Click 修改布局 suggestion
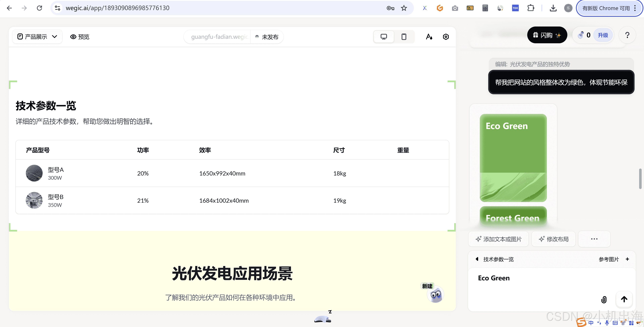Screen dimensions: 644x327 (x=554, y=239)
